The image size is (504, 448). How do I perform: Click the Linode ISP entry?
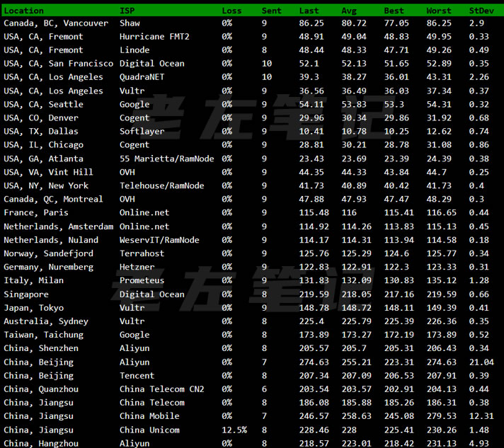click(x=134, y=50)
